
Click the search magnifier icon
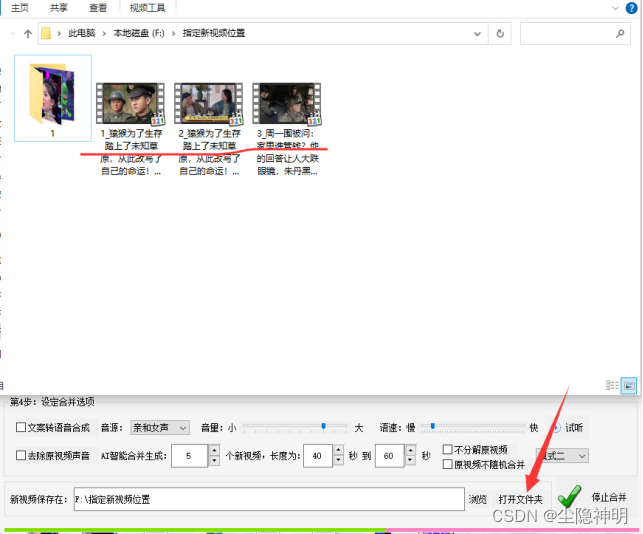point(620,34)
